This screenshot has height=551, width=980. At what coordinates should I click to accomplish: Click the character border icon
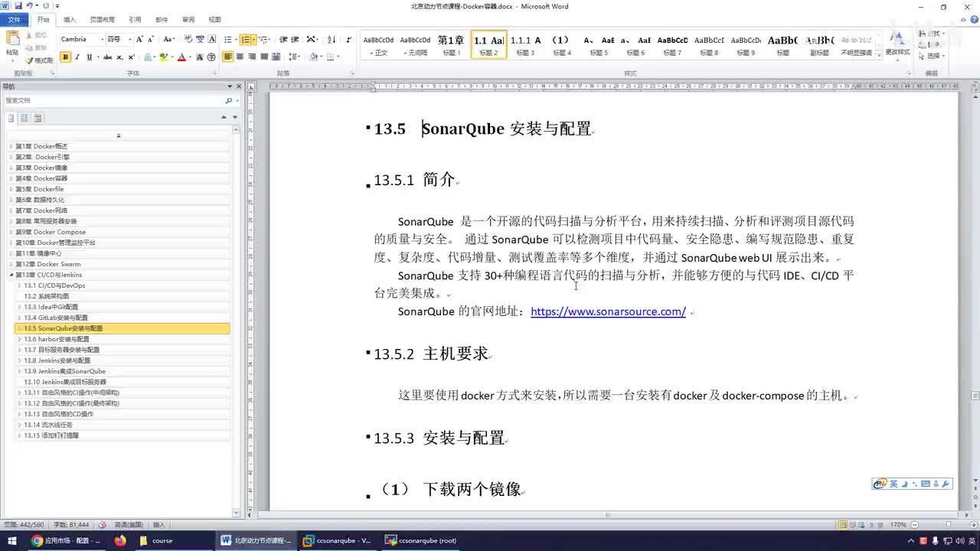pos(212,39)
